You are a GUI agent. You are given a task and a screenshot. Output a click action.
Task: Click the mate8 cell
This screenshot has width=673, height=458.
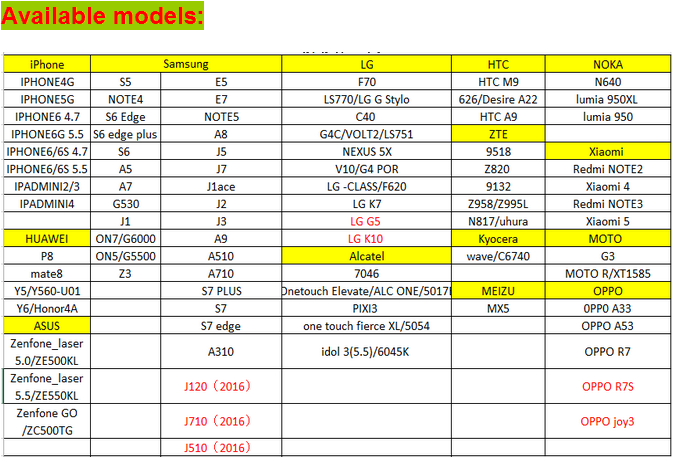pyautogui.click(x=47, y=273)
